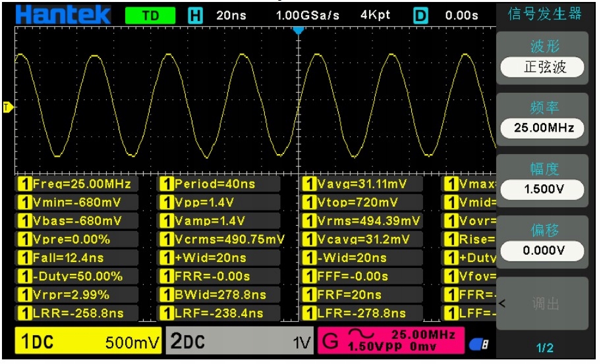Select the LRR=-258.8ns measurement
This screenshot has width=601, height=364.
pos(76,313)
